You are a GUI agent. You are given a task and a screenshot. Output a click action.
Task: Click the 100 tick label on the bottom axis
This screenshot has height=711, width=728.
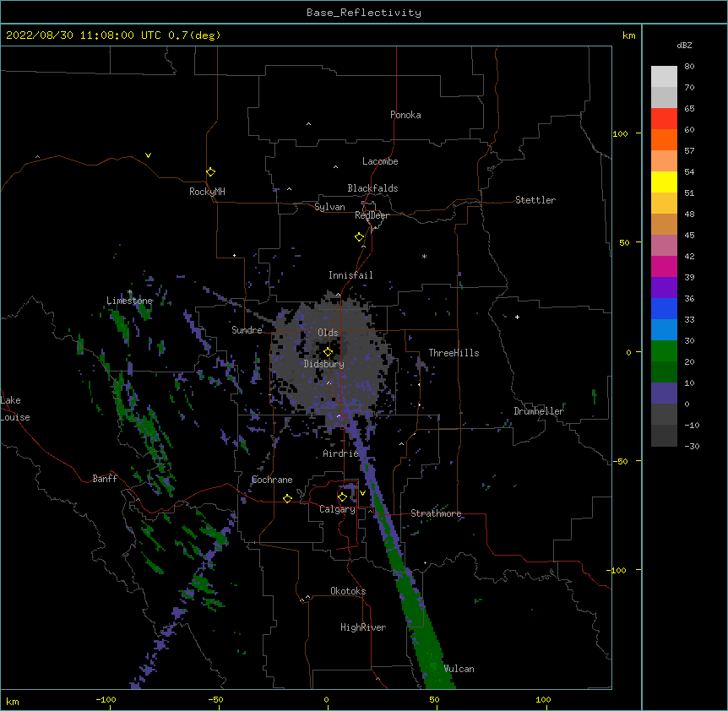[543, 699]
